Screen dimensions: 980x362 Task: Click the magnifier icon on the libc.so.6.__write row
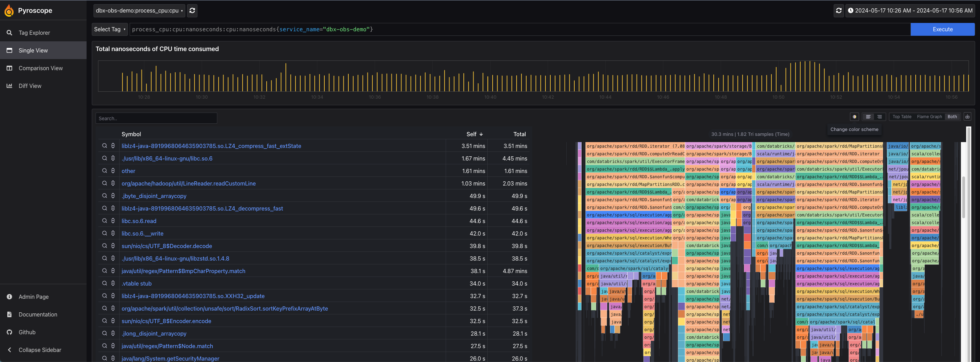click(104, 233)
